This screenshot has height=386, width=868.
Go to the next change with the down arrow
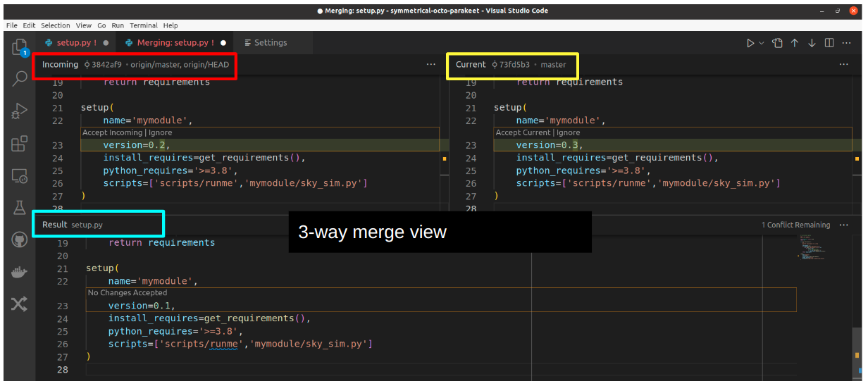812,43
